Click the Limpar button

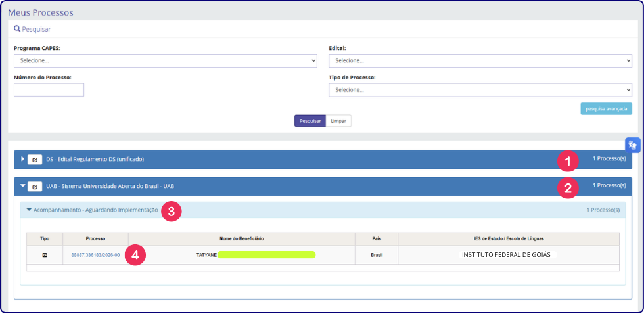(338, 121)
